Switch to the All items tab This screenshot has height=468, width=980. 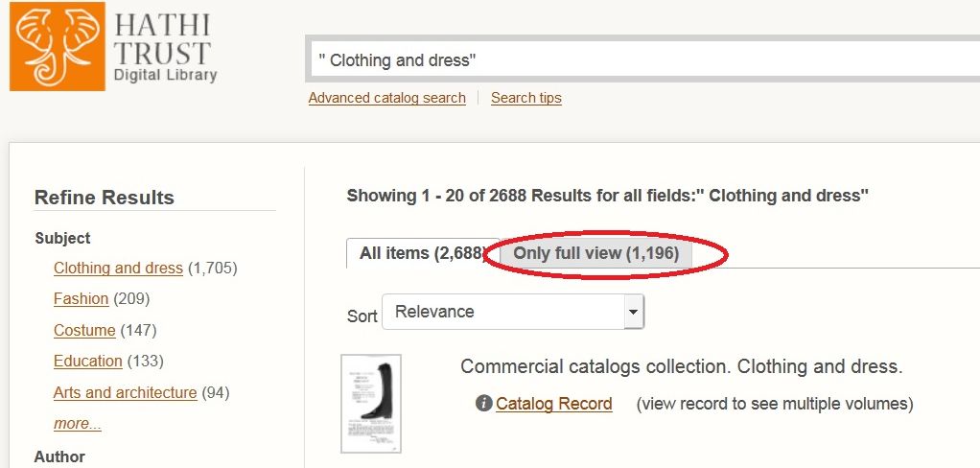pos(423,253)
